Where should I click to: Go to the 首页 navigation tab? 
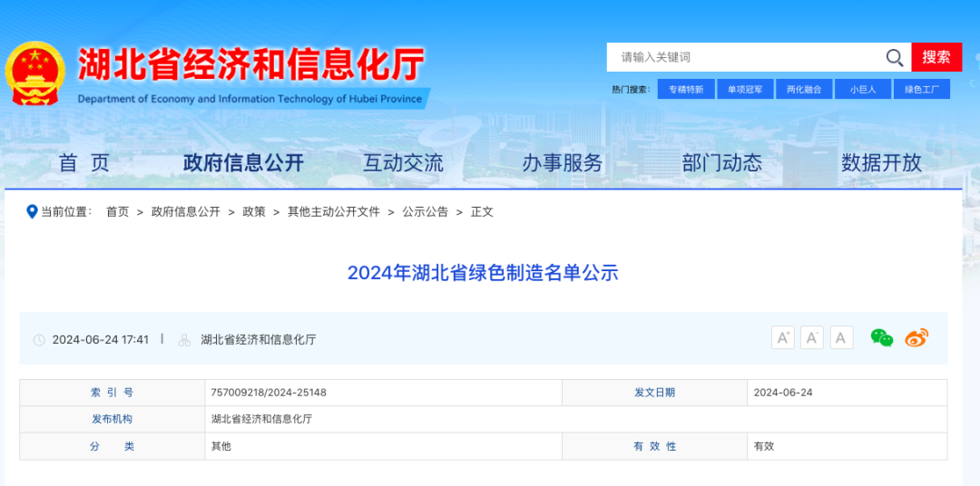click(84, 163)
